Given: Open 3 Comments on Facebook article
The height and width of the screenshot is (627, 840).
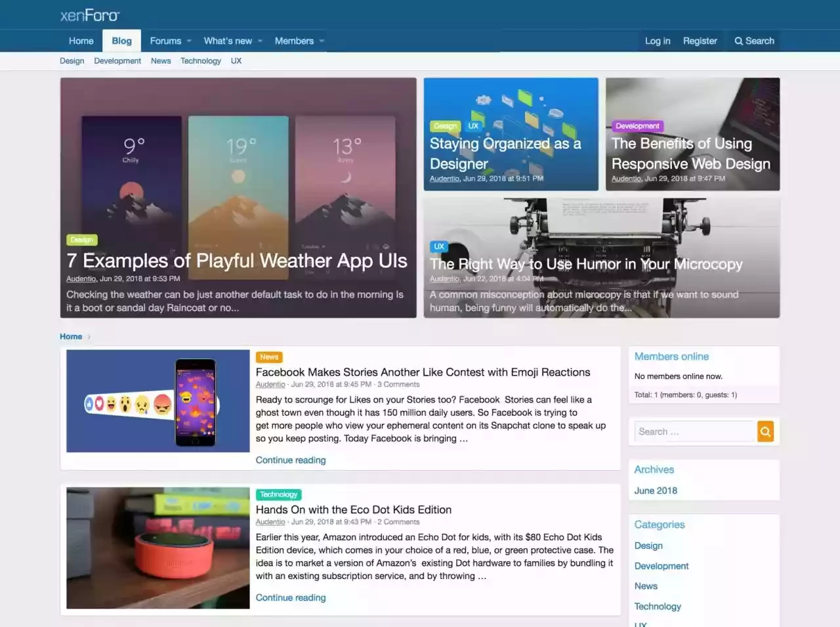Looking at the screenshot, I should tap(398, 385).
